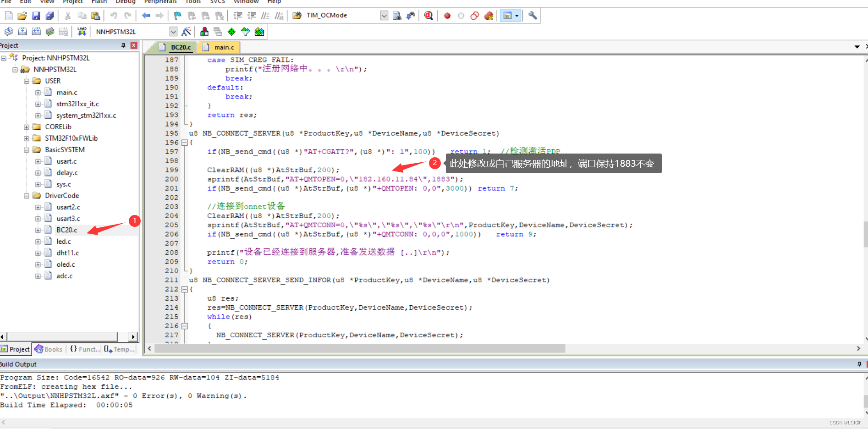Switch to the main.c editor tab

point(219,47)
